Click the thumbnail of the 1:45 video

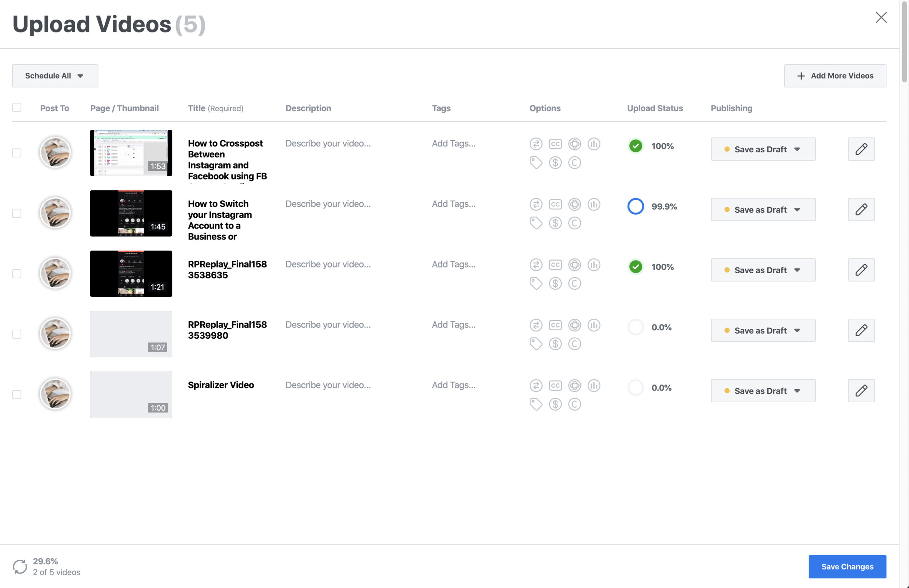[131, 213]
